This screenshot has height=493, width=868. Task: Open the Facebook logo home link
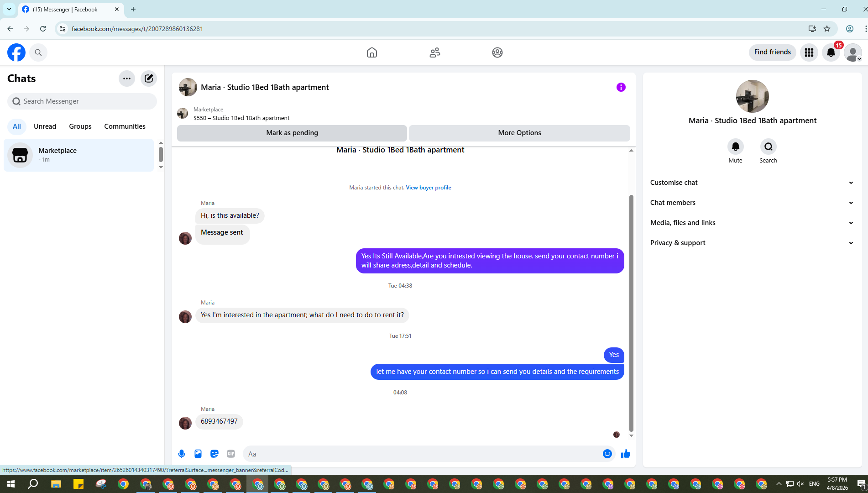[x=16, y=52]
